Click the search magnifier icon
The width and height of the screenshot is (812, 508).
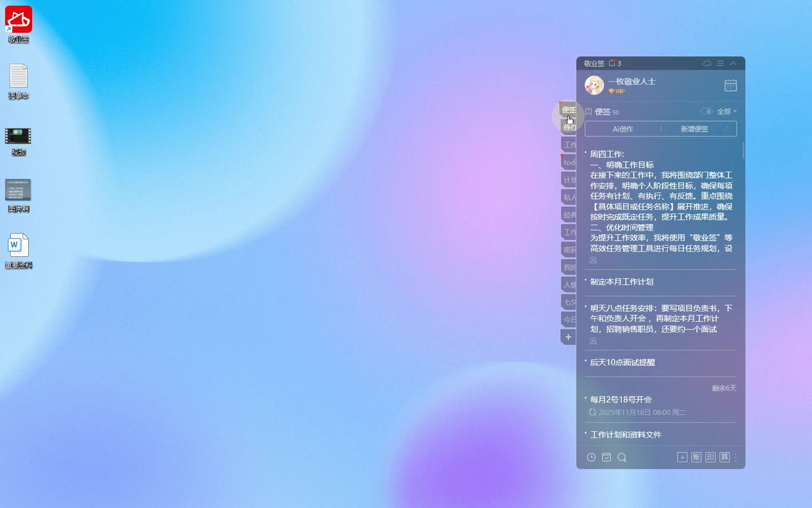pyautogui.click(x=622, y=457)
